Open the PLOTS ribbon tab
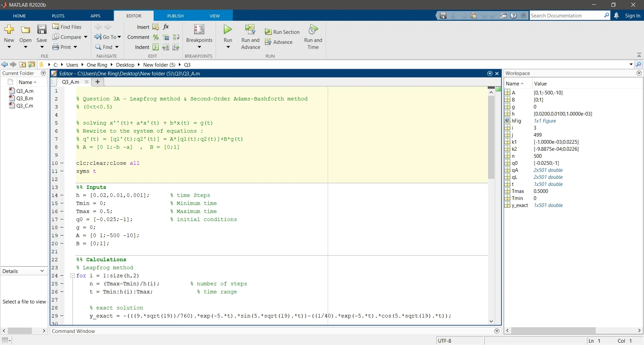 pos(58,16)
